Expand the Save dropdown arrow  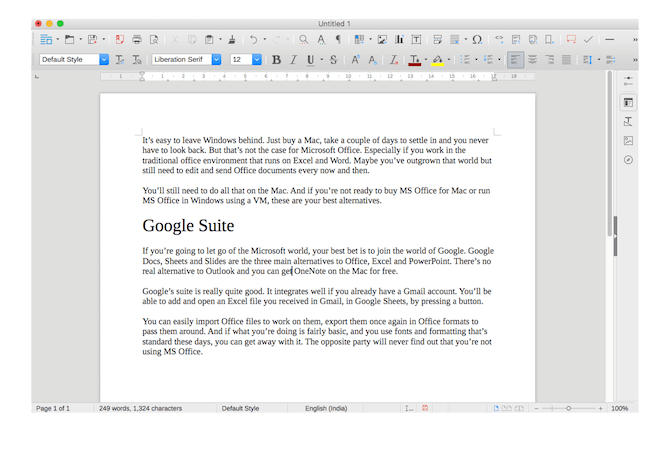103,39
